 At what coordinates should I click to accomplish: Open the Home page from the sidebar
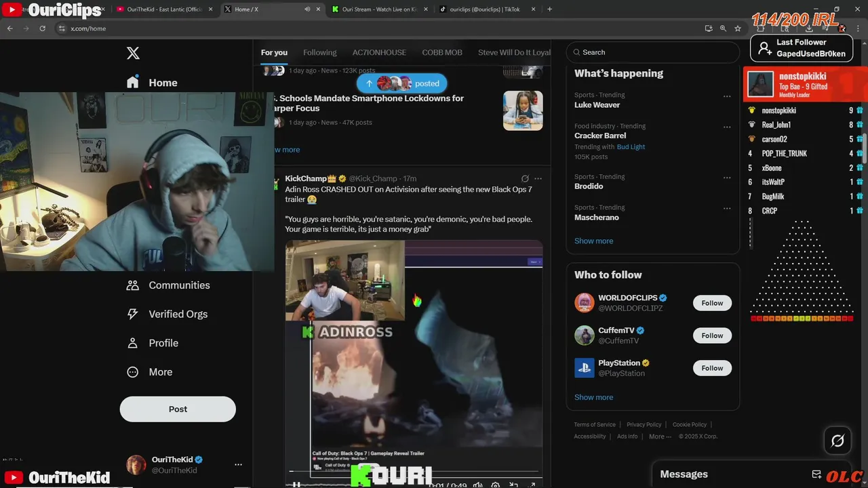[152, 83]
